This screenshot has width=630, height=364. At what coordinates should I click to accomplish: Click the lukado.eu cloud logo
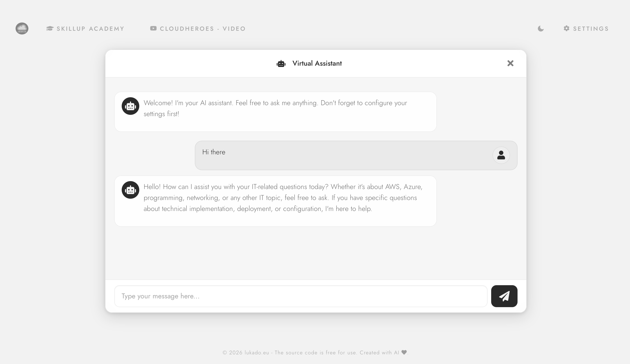(x=22, y=29)
